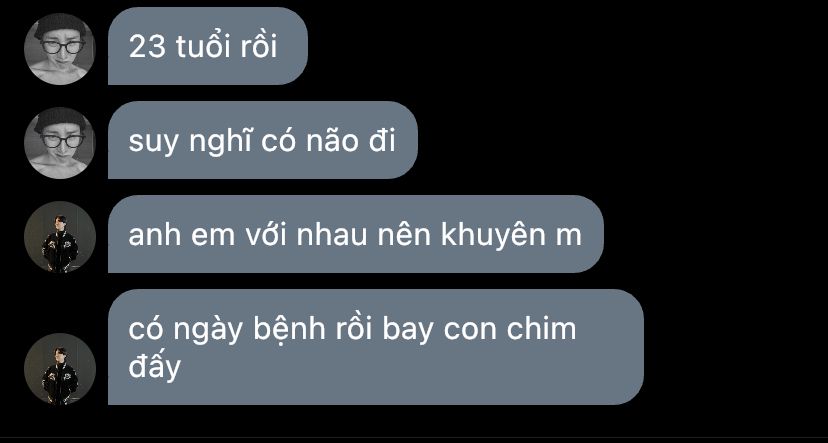This screenshot has height=443, width=828.
Task: Click the word "rồi" in the first message
Action: pyautogui.click(x=259, y=46)
